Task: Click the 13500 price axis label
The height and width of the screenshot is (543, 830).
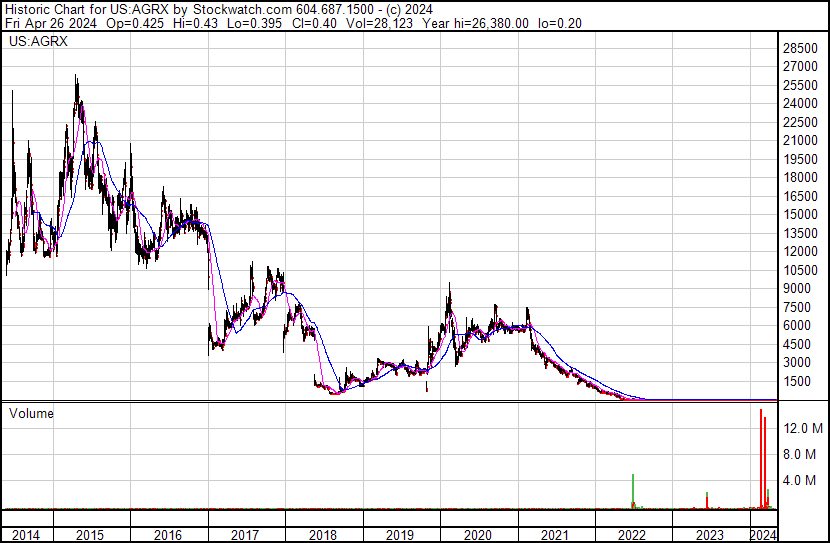Action: [800, 233]
